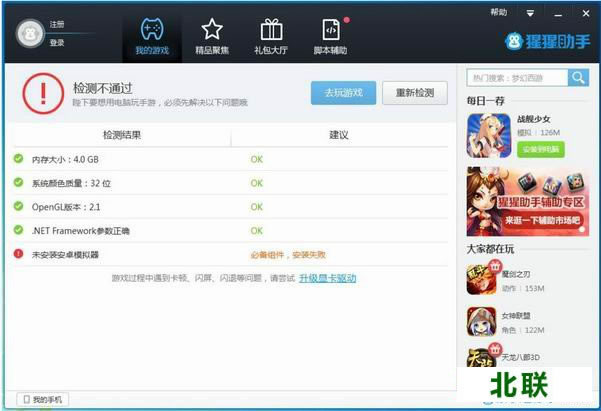This screenshot has width=601, height=411.
Task: Click the 升级显卡驱动 link
Action: 327,278
